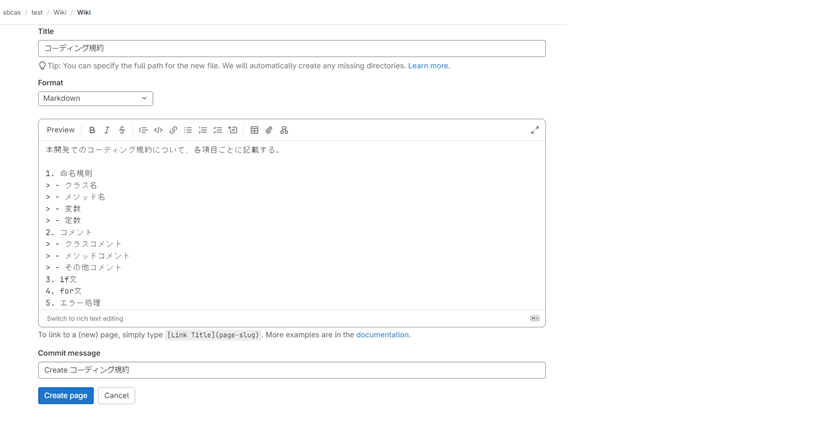Viewport: 833px width, 442px height.
Task: Click the line '5. エラー処理' in the editor
Action: (73, 303)
